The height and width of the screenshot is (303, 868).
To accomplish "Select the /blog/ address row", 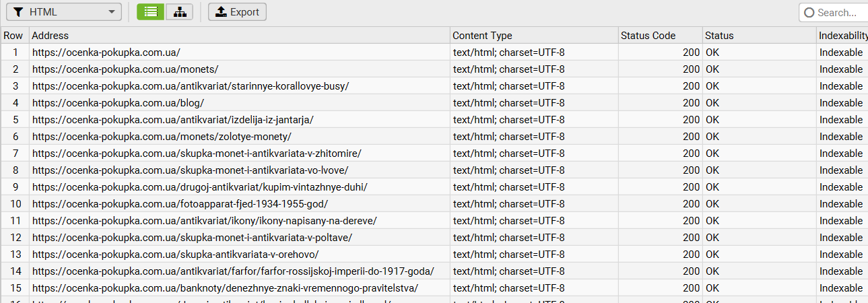I will click(x=118, y=103).
